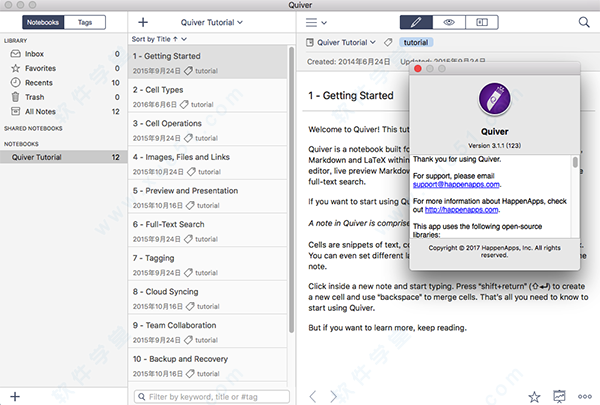
Task: Click Version 3.1.1 (123) text
Action: tap(494, 145)
